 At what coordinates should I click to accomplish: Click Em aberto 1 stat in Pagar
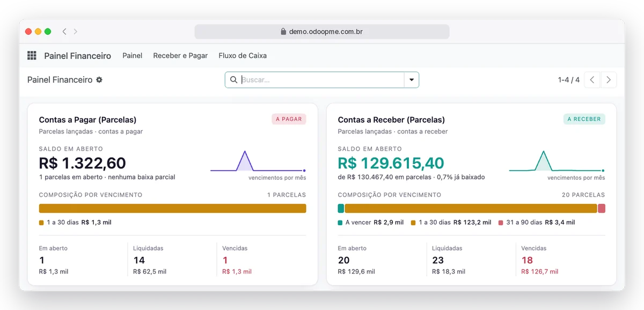(54, 260)
